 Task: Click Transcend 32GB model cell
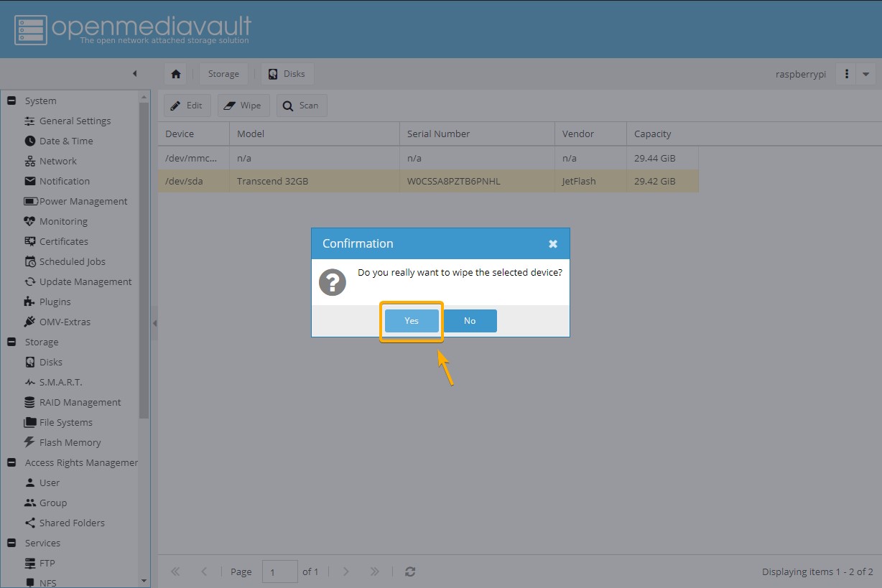(315, 182)
